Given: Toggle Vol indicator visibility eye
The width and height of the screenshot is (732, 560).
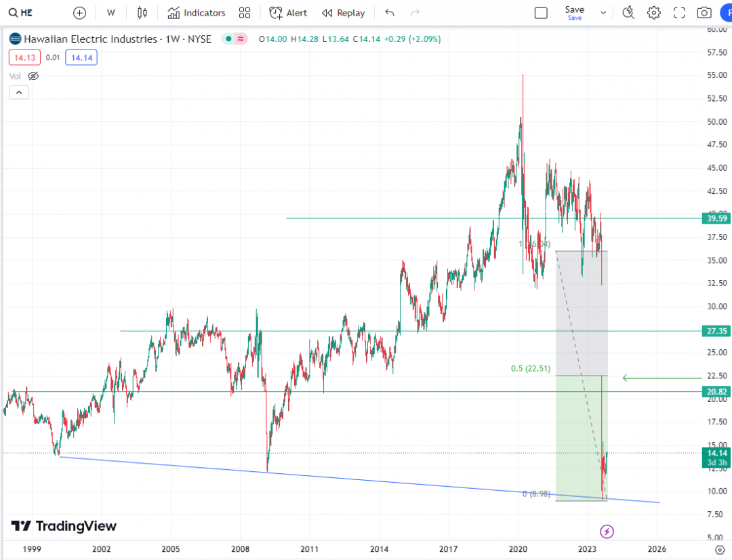Looking at the screenshot, I should [x=33, y=76].
